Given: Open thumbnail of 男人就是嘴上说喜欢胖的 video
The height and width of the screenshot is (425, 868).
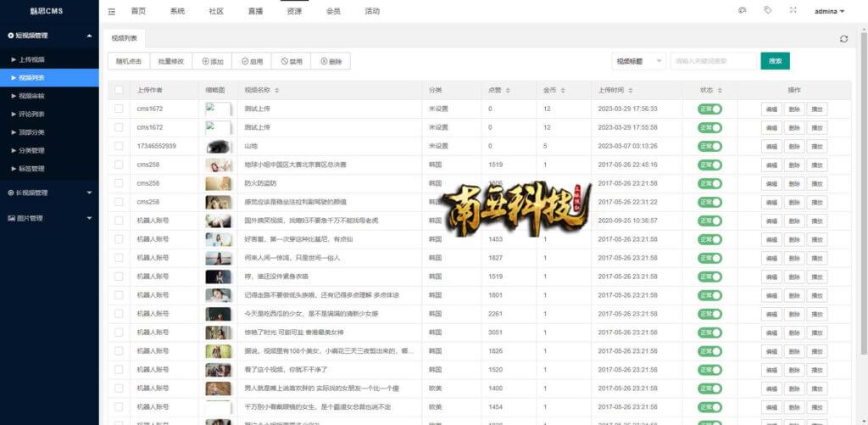Looking at the screenshot, I should pyautogui.click(x=218, y=389).
